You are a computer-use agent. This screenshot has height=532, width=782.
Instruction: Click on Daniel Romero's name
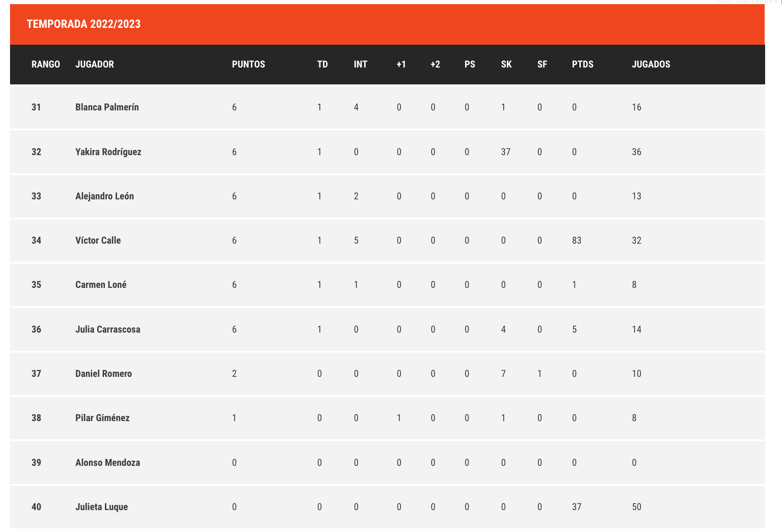click(103, 374)
